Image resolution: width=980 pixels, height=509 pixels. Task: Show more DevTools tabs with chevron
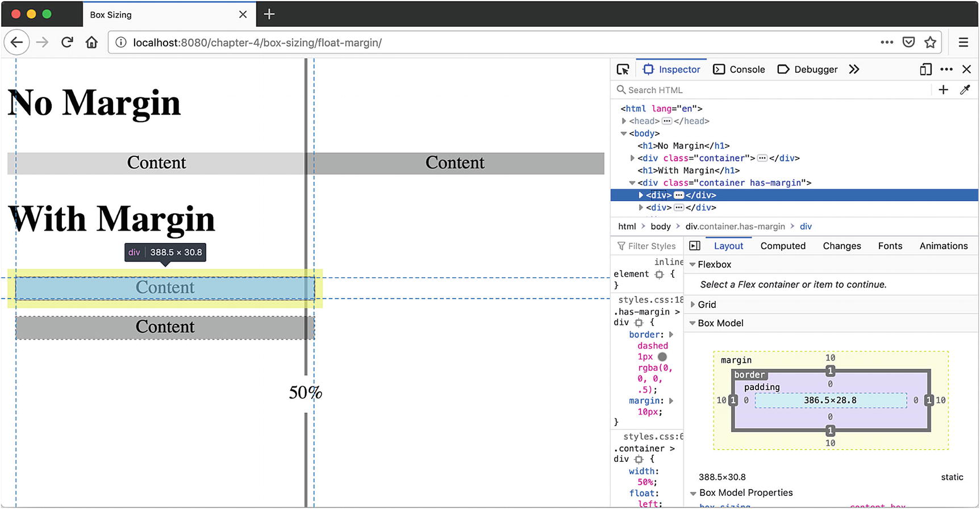click(x=854, y=69)
